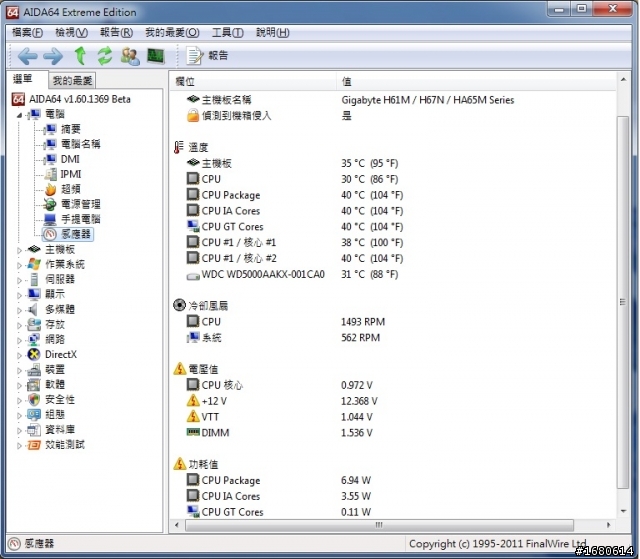Click the 報告 report toolbar button
The height and width of the screenshot is (559, 640).
(207, 55)
